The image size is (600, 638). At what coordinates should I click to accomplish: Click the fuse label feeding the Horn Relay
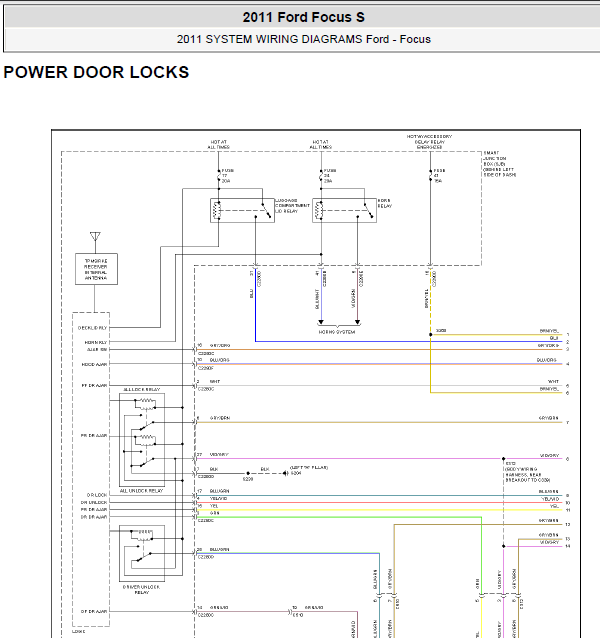tap(330, 176)
